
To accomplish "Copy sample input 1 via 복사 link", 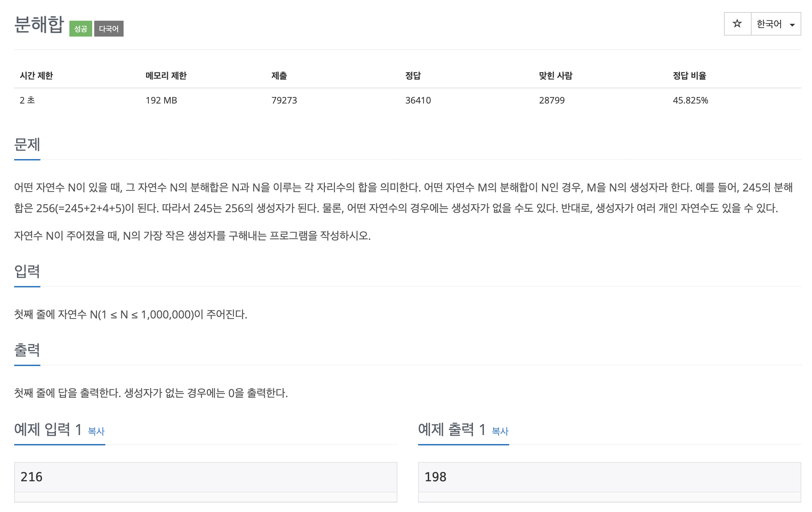I will [96, 431].
